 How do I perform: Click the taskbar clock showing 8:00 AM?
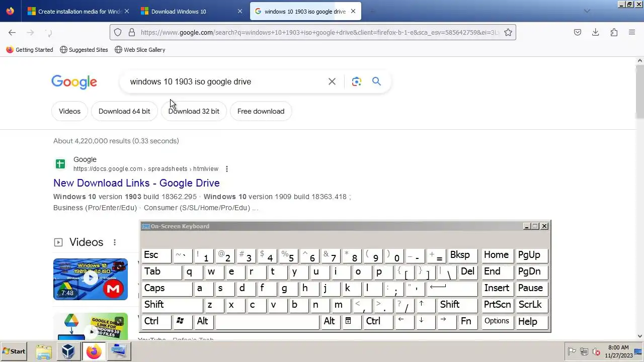[618, 351]
